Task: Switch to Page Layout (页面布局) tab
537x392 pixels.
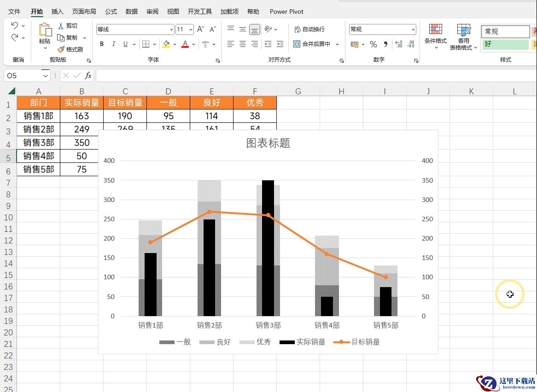Action: (84, 12)
